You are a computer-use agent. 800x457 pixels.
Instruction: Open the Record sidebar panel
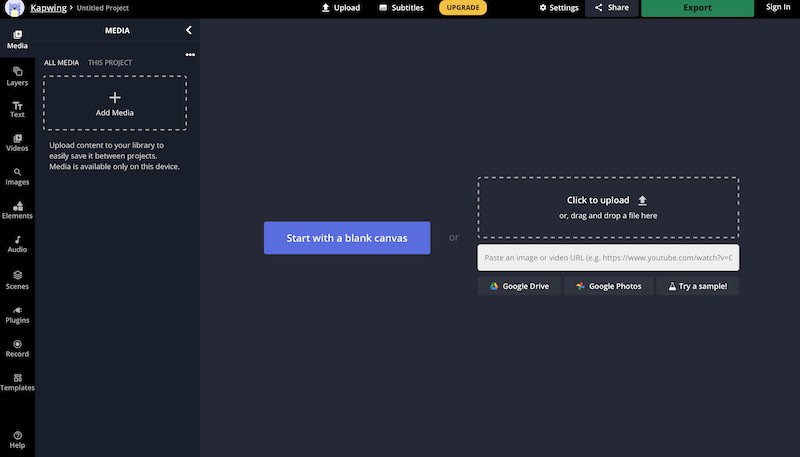click(x=17, y=348)
